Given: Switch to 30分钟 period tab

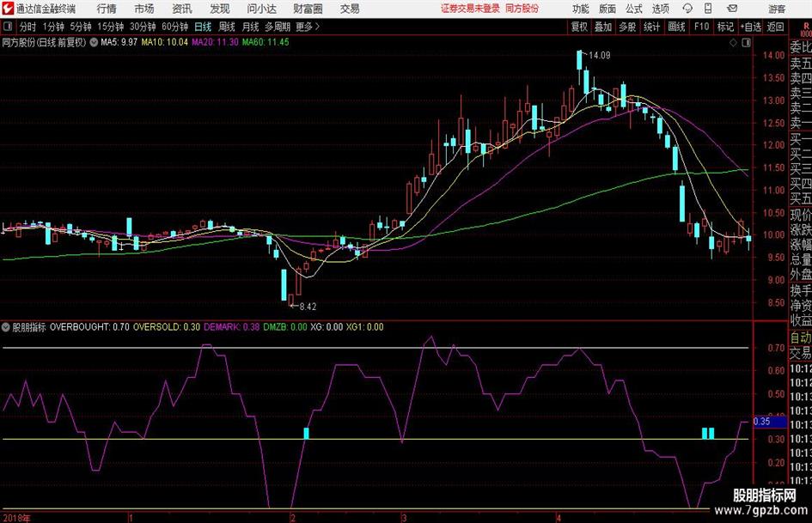Looking at the screenshot, I should point(143,27).
